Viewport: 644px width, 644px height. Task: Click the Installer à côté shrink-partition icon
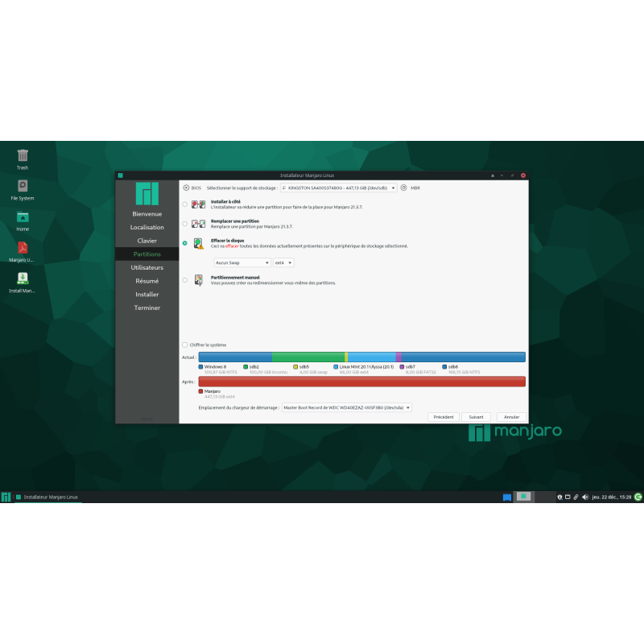click(x=198, y=204)
